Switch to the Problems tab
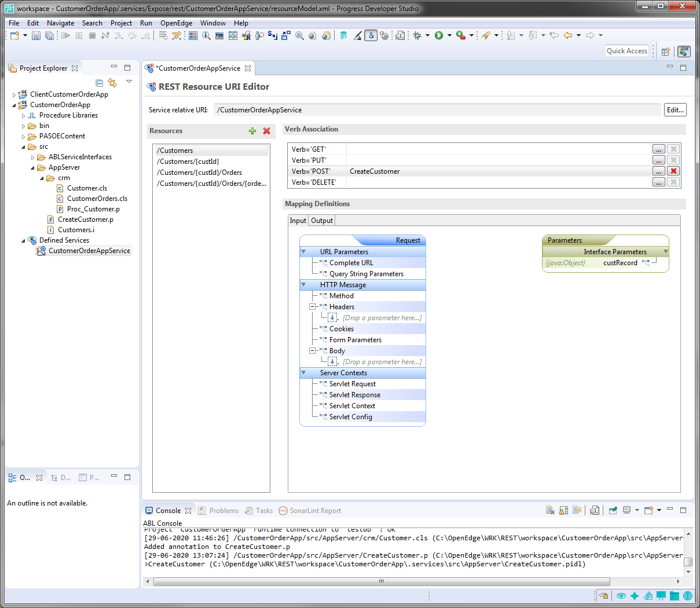Image resolution: width=700 pixels, height=608 pixels. coord(218,511)
